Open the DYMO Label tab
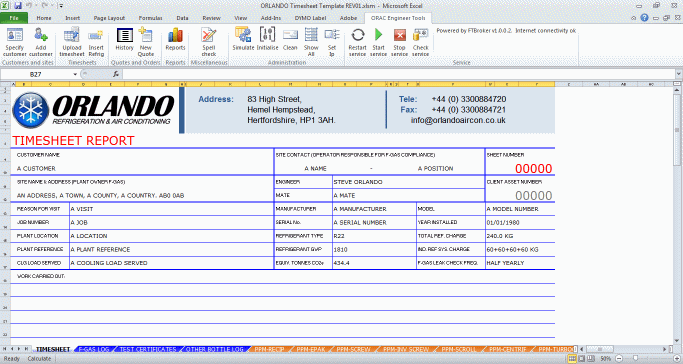 click(x=310, y=18)
